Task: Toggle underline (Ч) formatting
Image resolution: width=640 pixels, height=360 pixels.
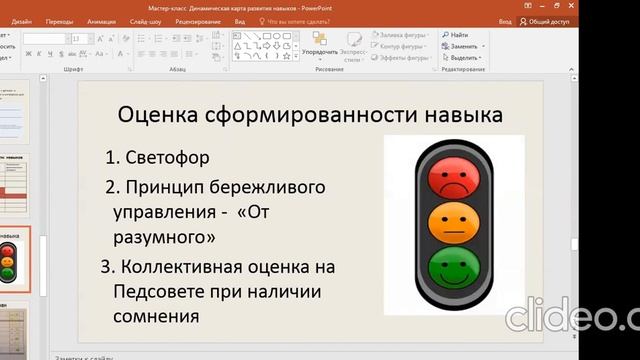Action: coord(50,54)
